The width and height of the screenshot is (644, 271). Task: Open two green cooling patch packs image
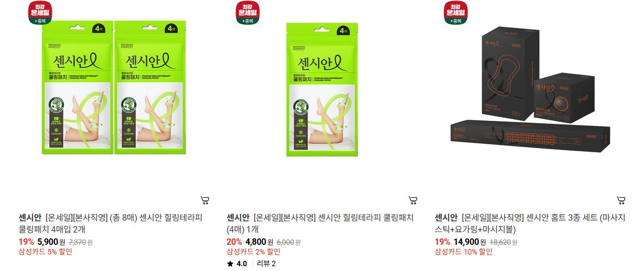114,88
